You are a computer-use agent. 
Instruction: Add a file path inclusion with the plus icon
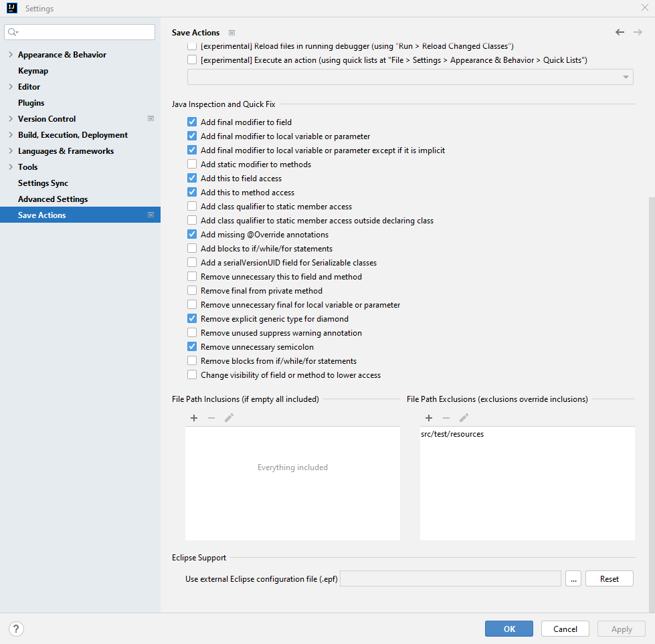tap(194, 418)
